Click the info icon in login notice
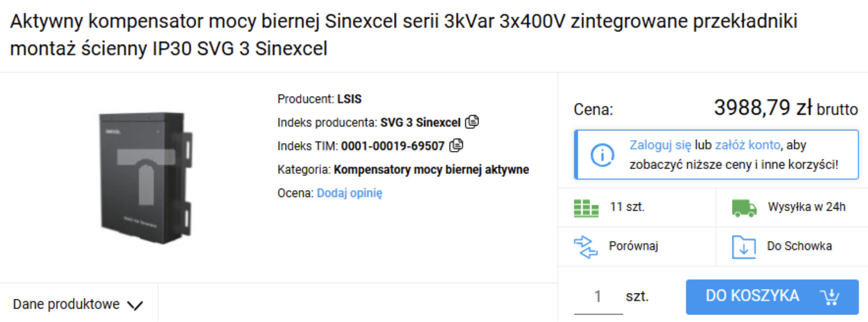Image resolution: width=868 pixels, height=322 pixels. tap(602, 155)
